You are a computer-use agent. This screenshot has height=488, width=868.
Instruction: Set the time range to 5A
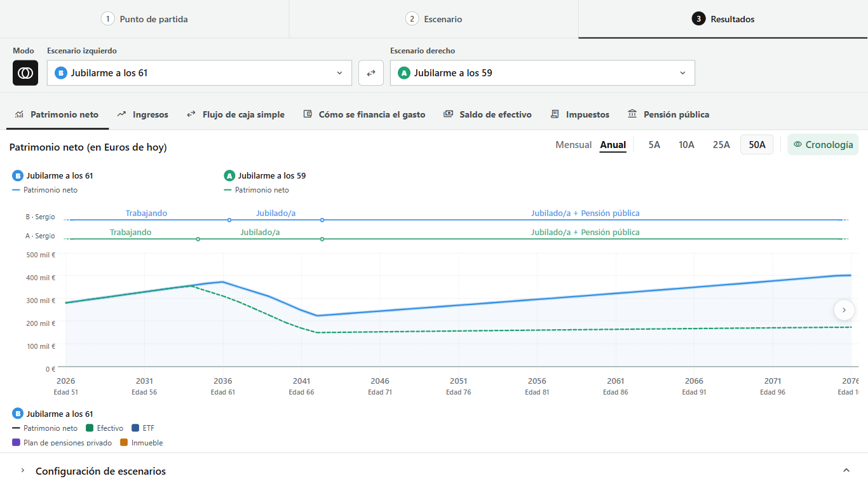click(x=654, y=145)
